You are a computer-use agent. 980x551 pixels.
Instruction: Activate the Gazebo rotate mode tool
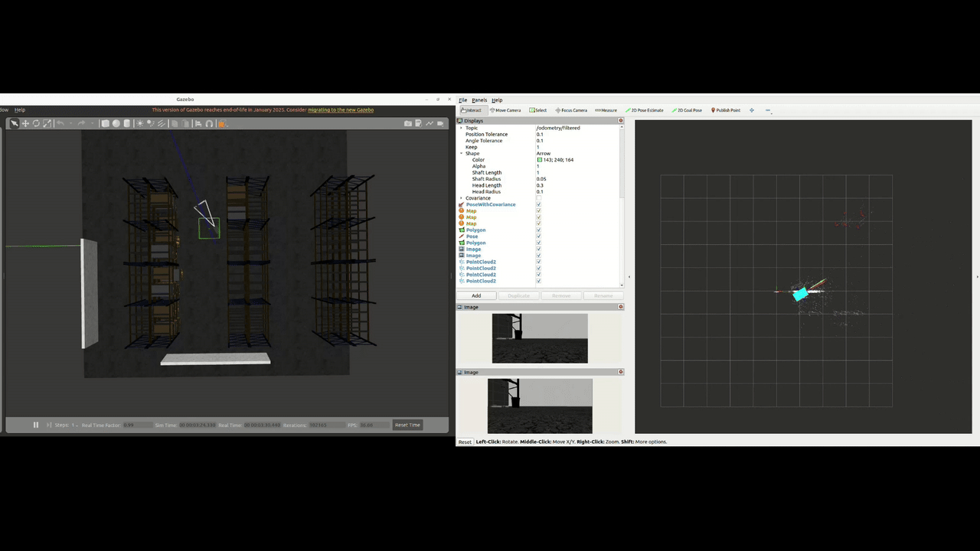point(36,123)
